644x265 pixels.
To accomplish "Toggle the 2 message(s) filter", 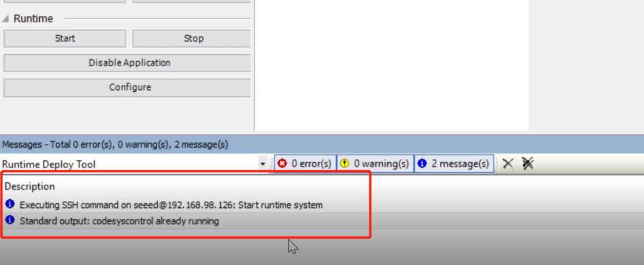I will click(454, 164).
